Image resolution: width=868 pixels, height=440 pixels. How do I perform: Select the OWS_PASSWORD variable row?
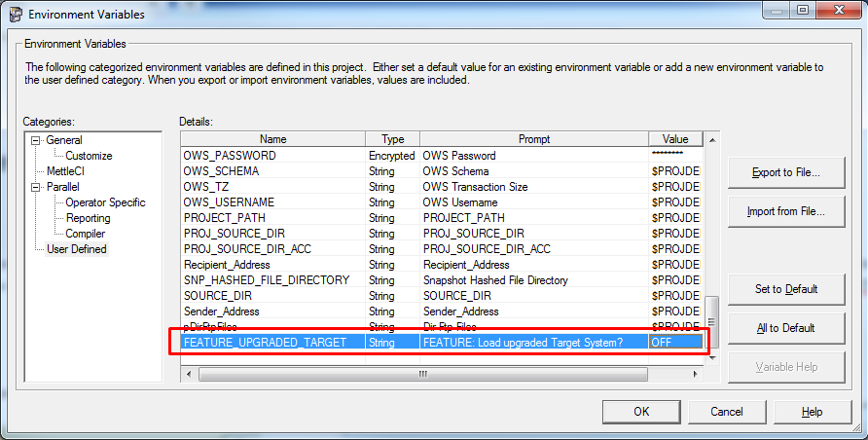(x=272, y=156)
